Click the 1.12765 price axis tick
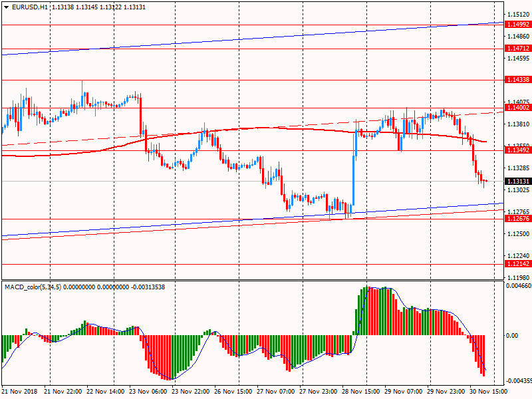The height and width of the screenshot is (399, 532). [518, 211]
